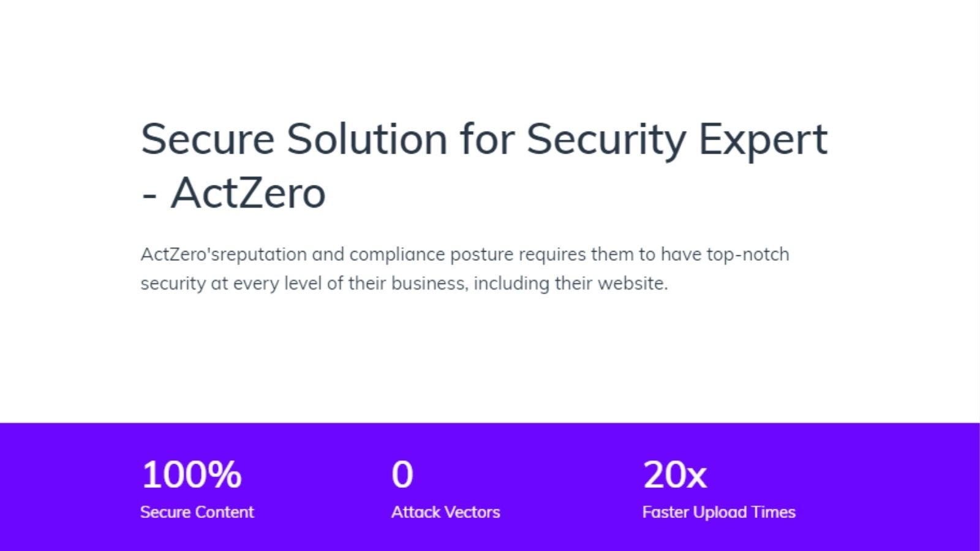
Task: Click the "- ActZero" heading line
Action: (x=233, y=193)
